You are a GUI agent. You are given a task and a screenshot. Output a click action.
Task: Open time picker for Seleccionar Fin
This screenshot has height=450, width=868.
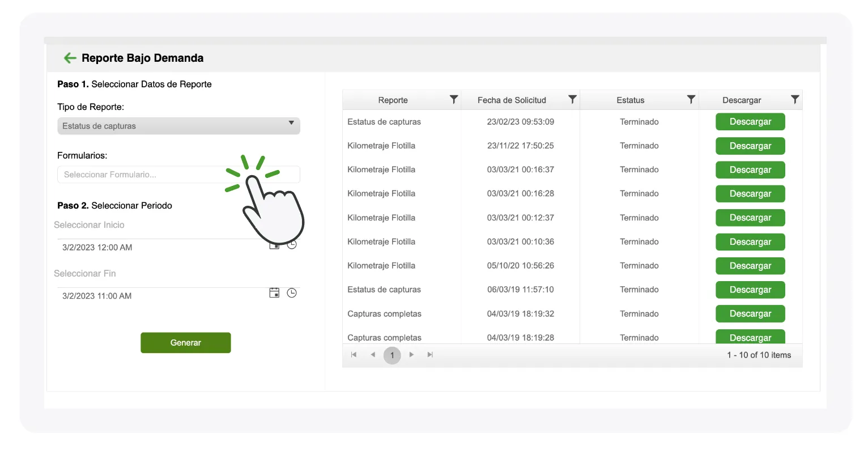click(x=292, y=293)
